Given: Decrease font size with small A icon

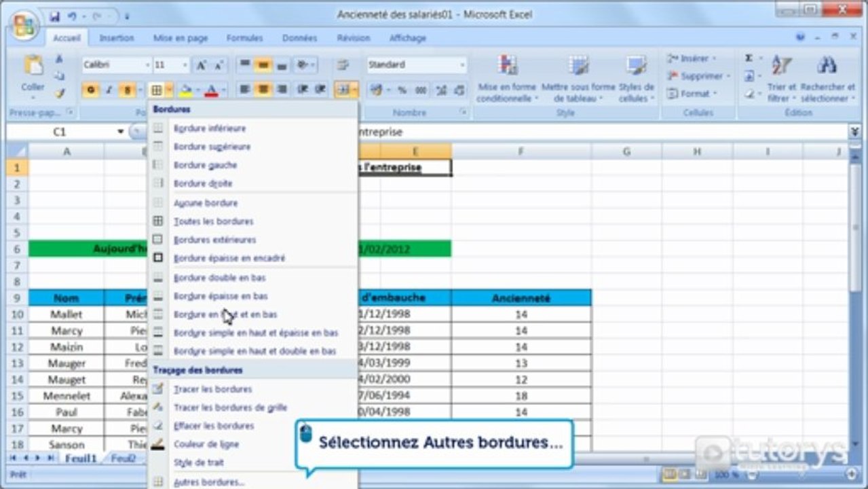Looking at the screenshot, I should pyautogui.click(x=218, y=65).
